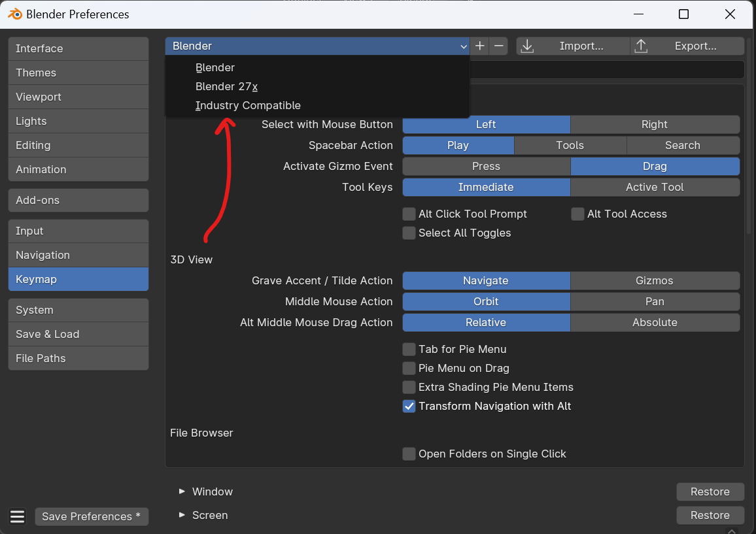
Task: Go to the Add-ons section
Action: tap(78, 200)
